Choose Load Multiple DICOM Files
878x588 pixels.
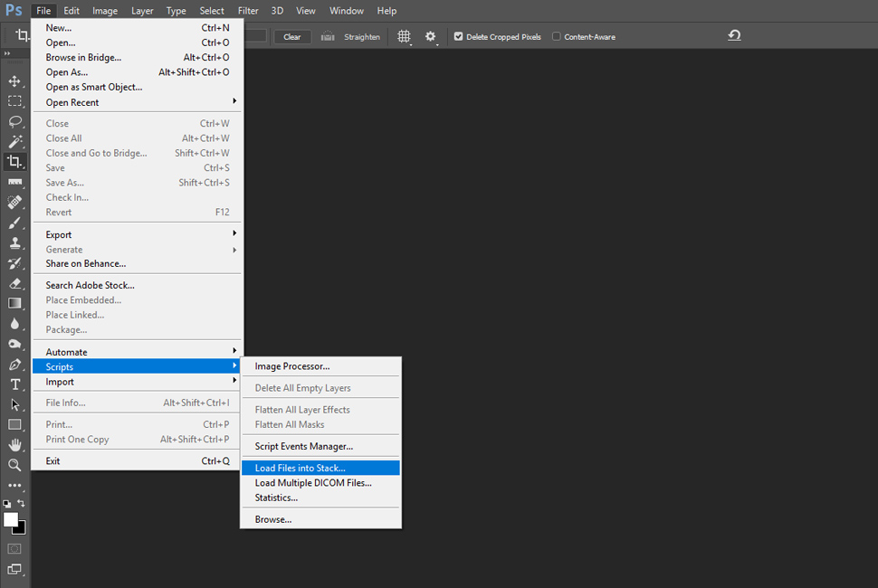320,483
